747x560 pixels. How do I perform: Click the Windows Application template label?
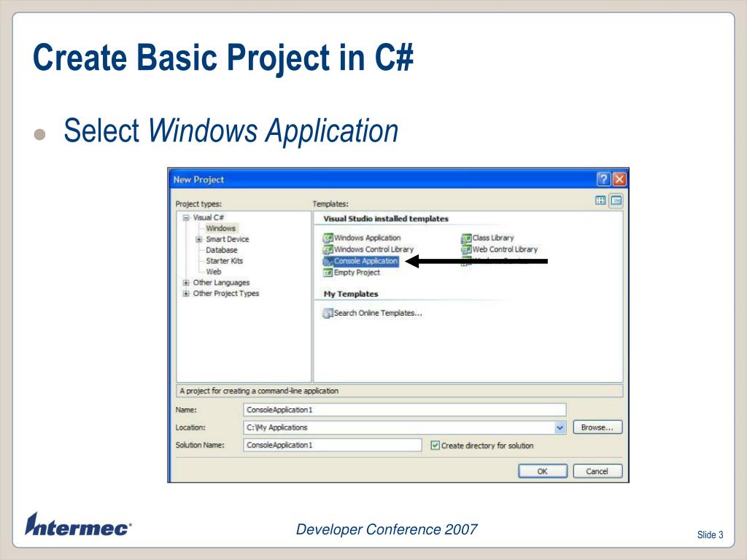pos(368,238)
